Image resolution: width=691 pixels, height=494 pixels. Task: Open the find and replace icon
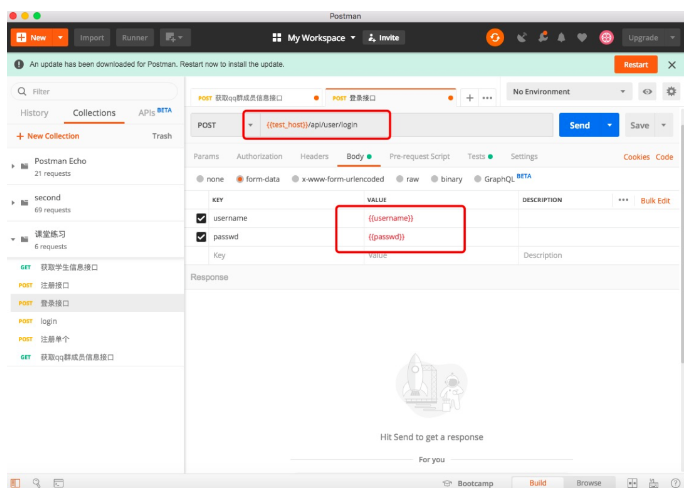point(37,483)
